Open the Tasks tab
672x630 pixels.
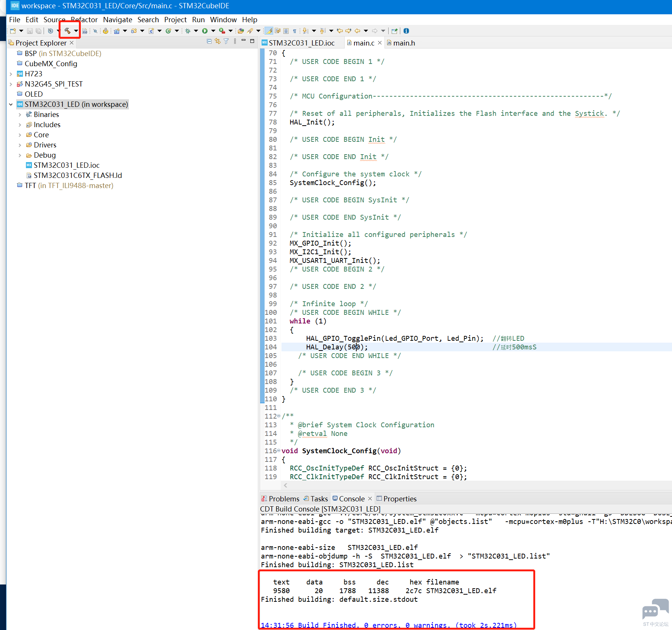point(316,499)
